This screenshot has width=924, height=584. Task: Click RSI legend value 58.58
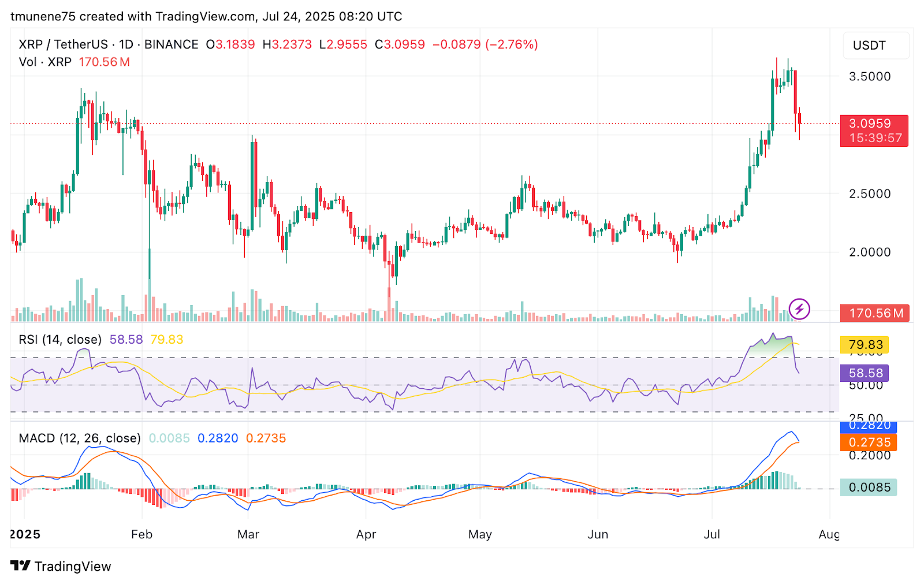tap(126, 340)
